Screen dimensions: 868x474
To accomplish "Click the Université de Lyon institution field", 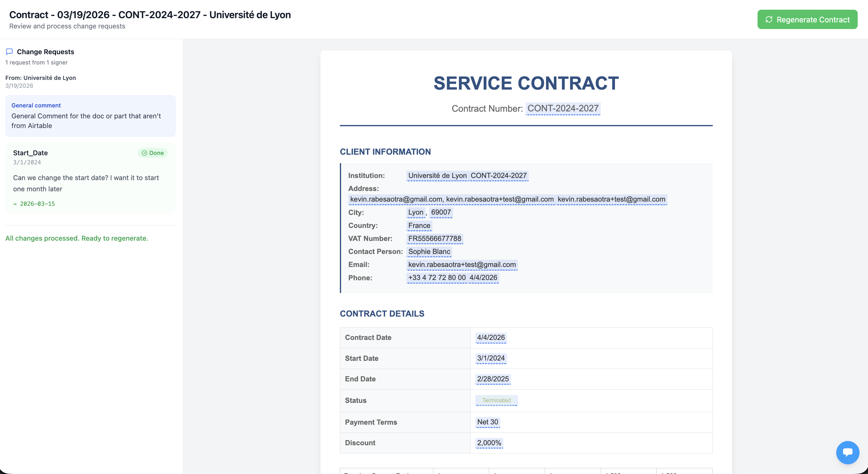I will (x=437, y=176).
